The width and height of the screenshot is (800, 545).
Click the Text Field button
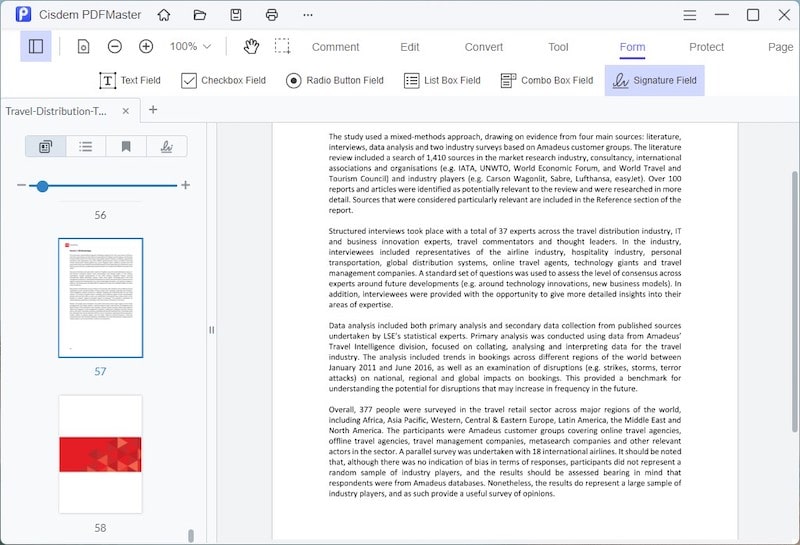click(129, 81)
